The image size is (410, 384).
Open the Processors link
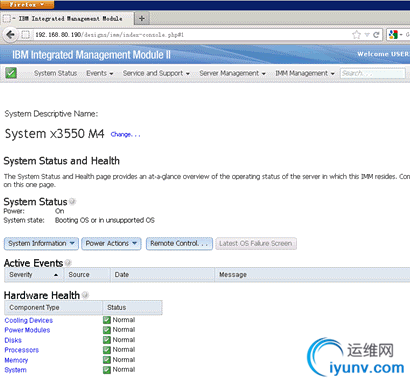click(22, 350)
